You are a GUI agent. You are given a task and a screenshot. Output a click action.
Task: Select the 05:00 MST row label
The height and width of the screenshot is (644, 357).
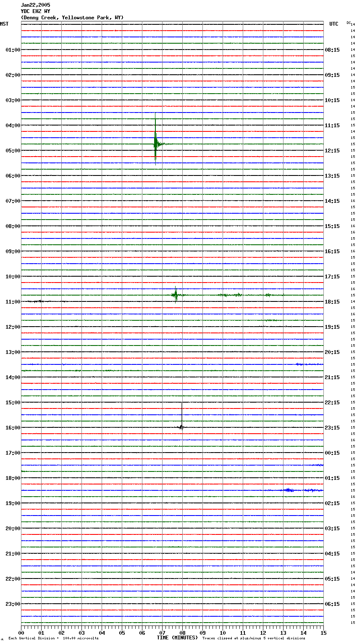click(x=13, y=151)
